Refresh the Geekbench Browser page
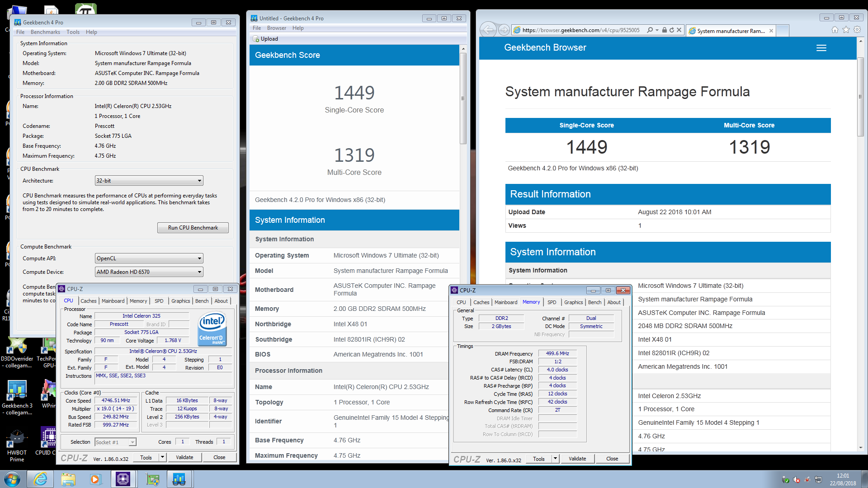 click(672, 30)
